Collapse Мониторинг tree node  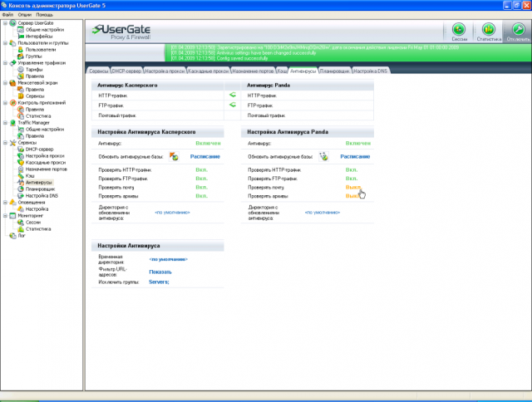(x=5, y=216)
